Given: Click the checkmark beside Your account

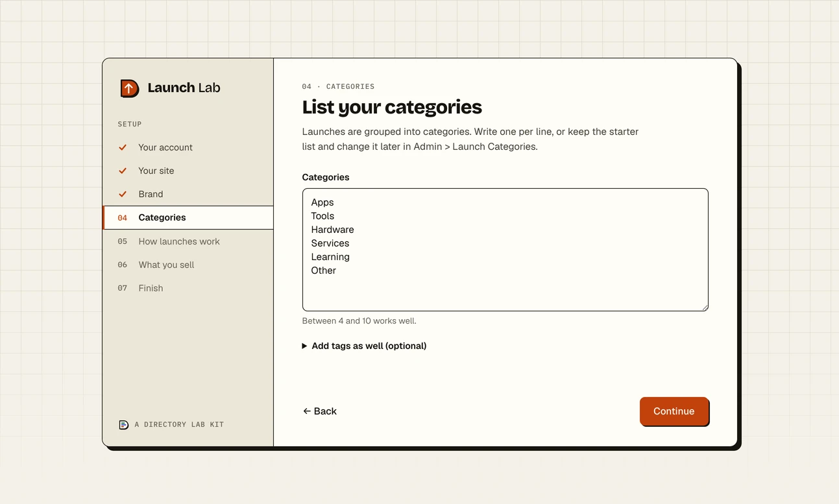Looking at the screenshot, I should click(x=123, y=147).
